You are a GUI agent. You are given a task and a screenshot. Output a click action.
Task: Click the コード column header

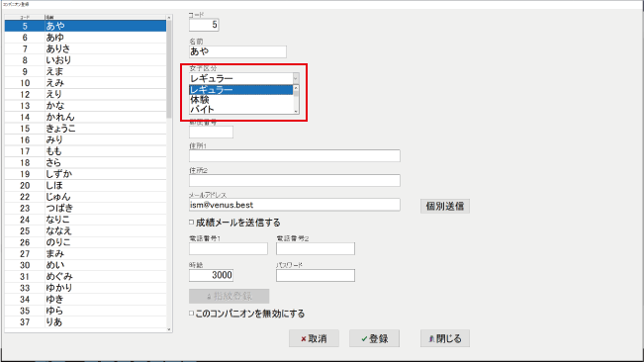25,17
